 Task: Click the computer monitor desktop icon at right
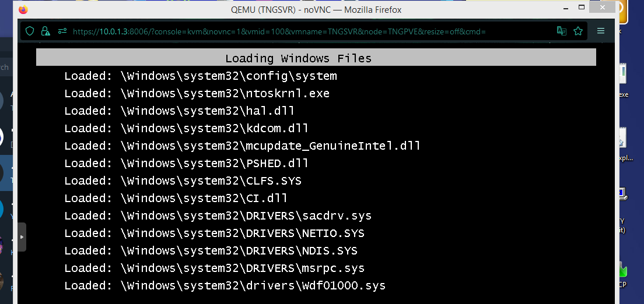pos(622,193)
